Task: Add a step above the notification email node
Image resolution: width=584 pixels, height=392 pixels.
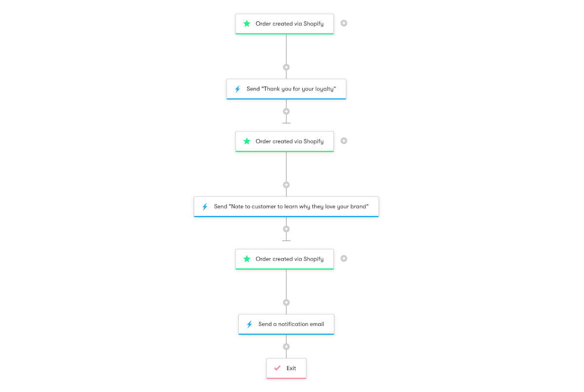Action: click(x=286, y=302)
